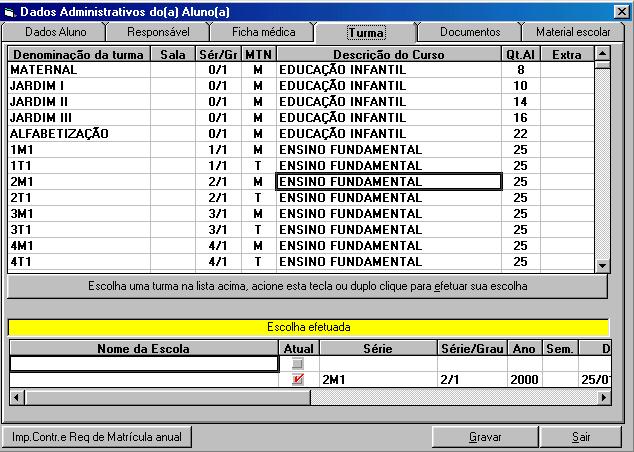Click Imp.Contr.e Req de Matrícula anual
The image size is (634, 452).
point(97,437)
